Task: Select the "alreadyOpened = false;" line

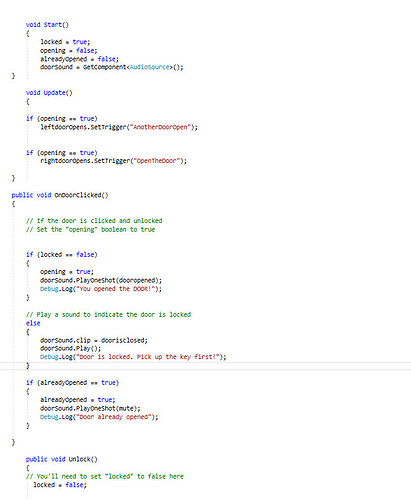Action: click(79, 59)
